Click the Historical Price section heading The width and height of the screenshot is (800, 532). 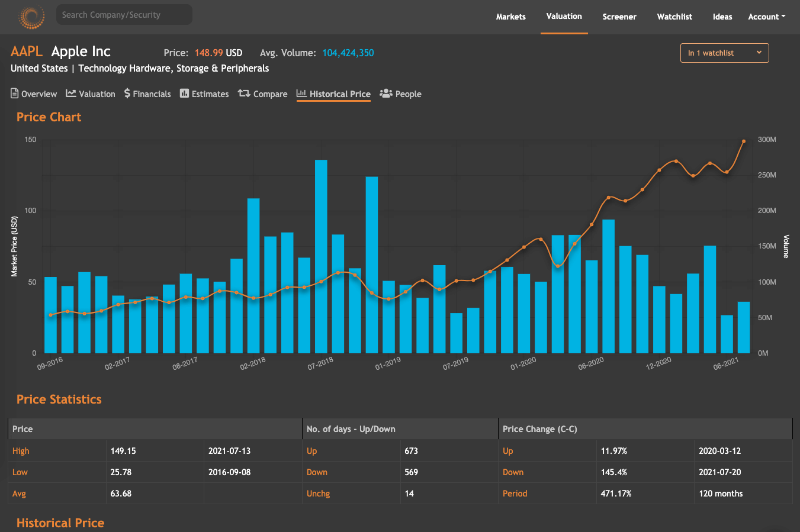tap(60, 523)
